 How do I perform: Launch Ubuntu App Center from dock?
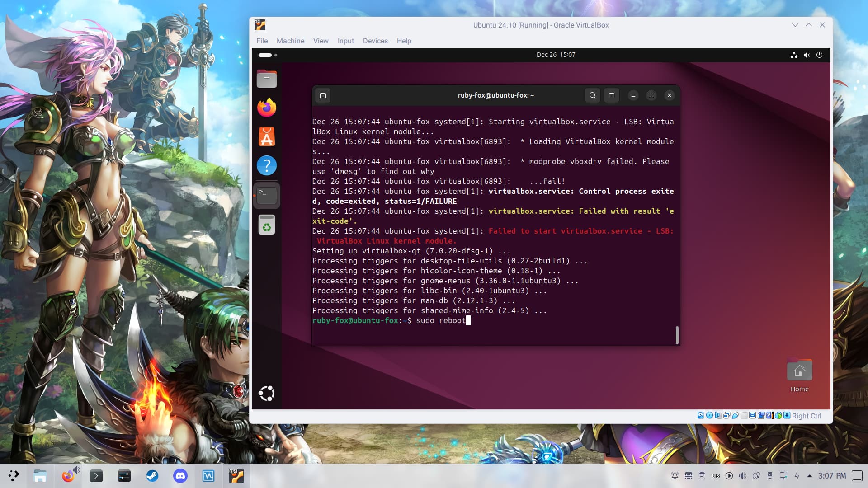point(266,136)
